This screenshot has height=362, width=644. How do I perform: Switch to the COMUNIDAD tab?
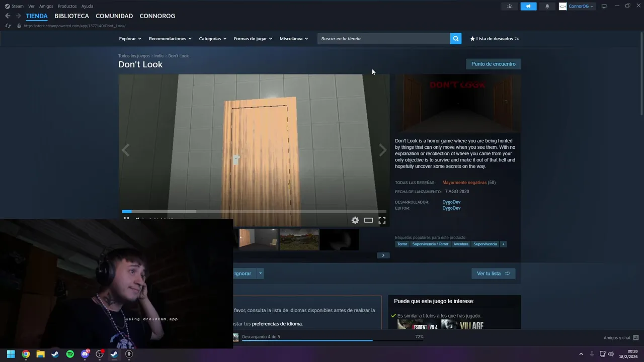(114, 16)
